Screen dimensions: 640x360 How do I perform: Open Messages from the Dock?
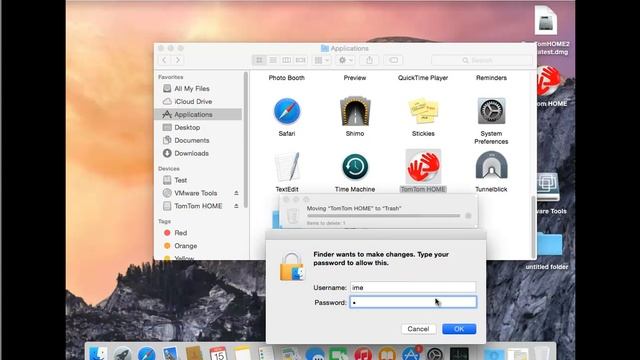coord(315,353)
